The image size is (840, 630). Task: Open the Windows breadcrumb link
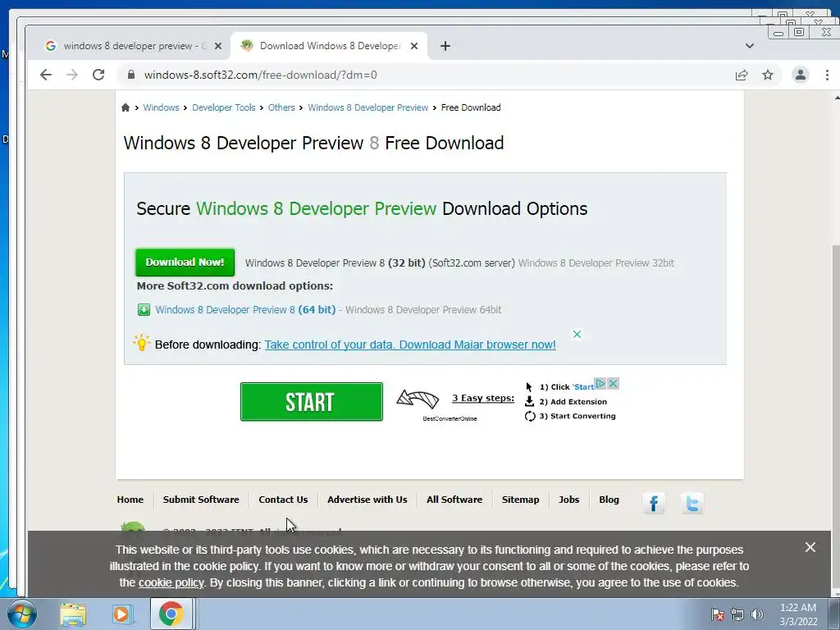tap(162, 107)
